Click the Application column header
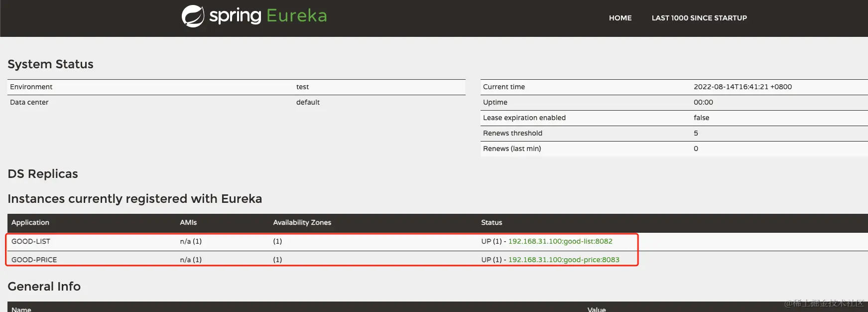 [30, 223]
